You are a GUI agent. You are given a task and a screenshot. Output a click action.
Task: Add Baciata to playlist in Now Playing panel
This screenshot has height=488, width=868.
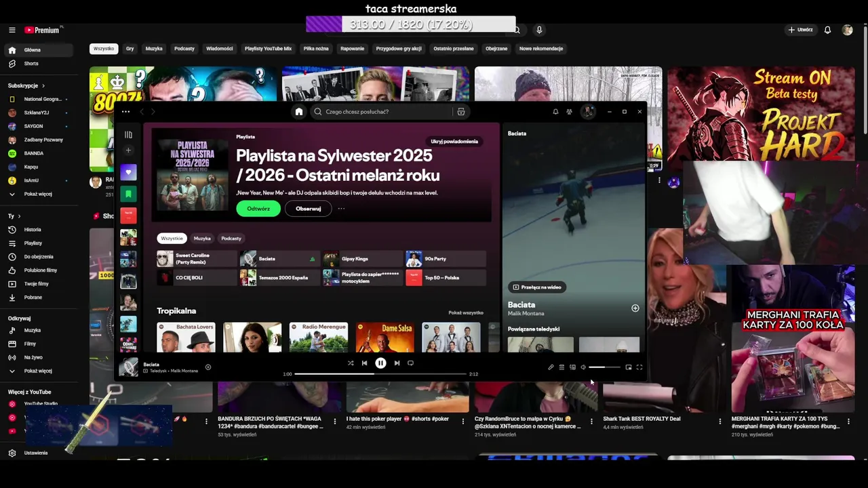click(x=635, y=308)
